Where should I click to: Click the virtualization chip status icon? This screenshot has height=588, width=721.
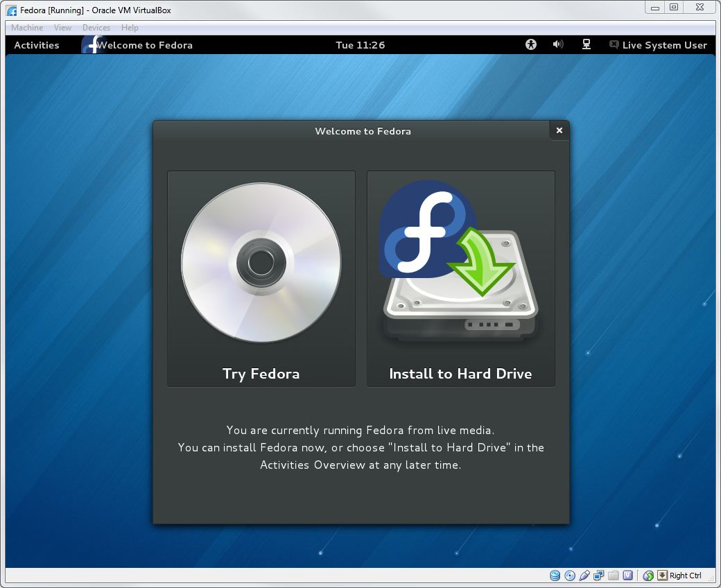[627, 576]
